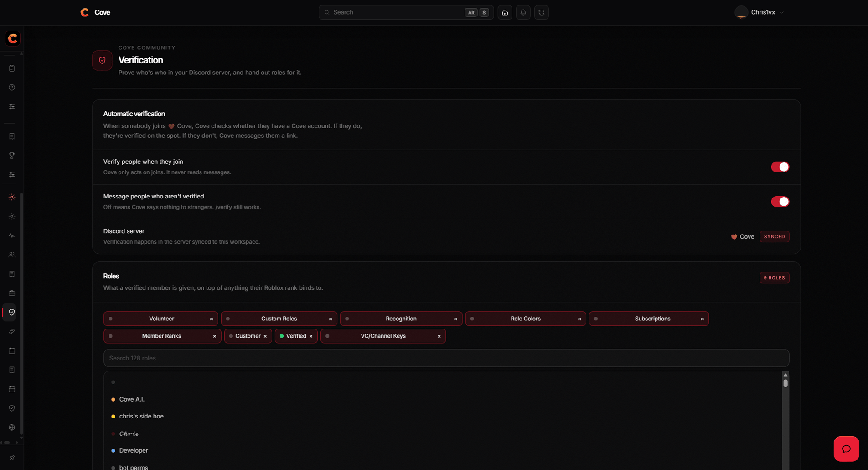The height and width of the screenshot is (470, 868).
Task: Click the Alt S shortcut hint
Action: (x=477, y=12)
